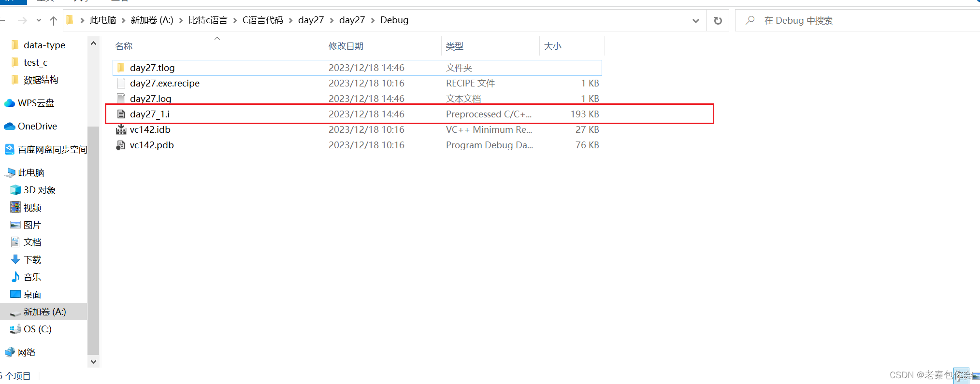980x384 pixels.
Task: Refresh the Debug folder view
Action: (x=718, y=20)
